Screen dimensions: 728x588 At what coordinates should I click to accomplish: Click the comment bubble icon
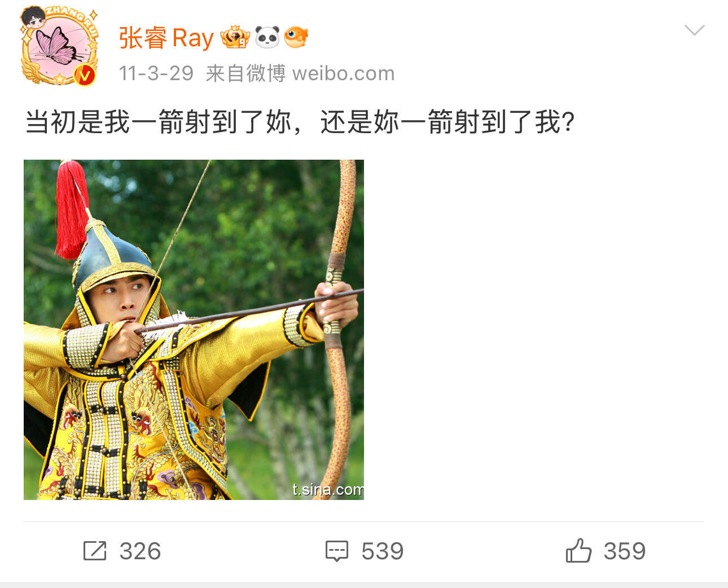(x=337, y=551)
